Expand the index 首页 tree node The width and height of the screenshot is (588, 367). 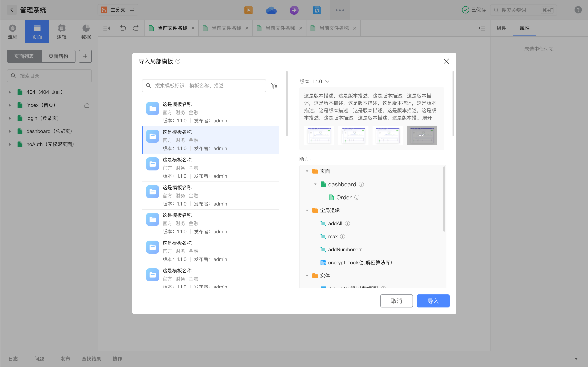pos(10,105)
